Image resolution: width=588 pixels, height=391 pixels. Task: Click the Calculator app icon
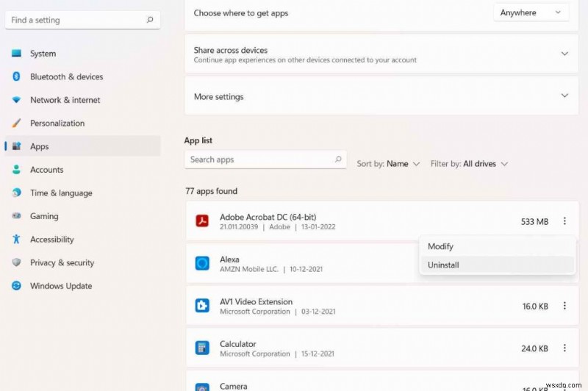coord(202,348)
